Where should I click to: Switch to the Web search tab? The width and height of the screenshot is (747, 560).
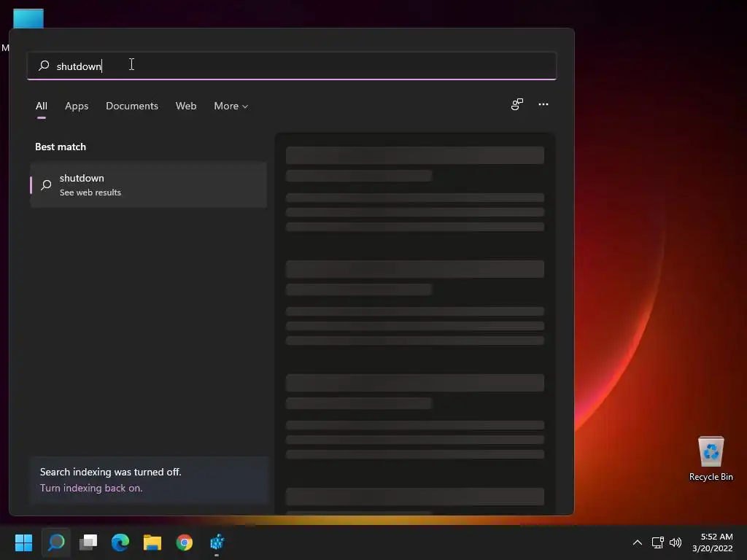[186, 106]
